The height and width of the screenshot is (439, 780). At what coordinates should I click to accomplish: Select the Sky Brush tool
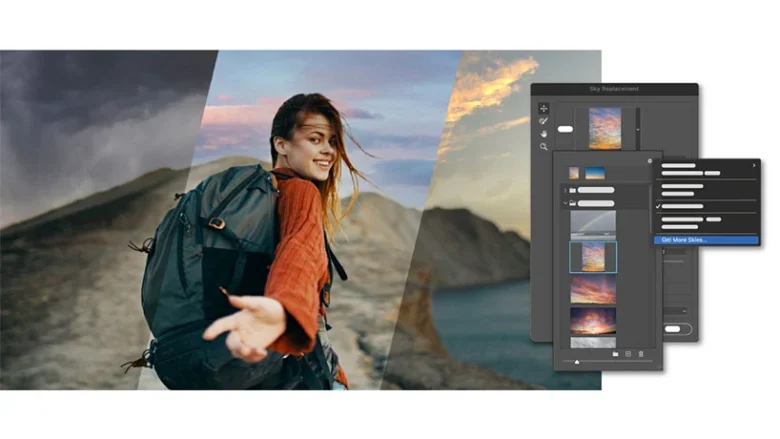point(543,121)
